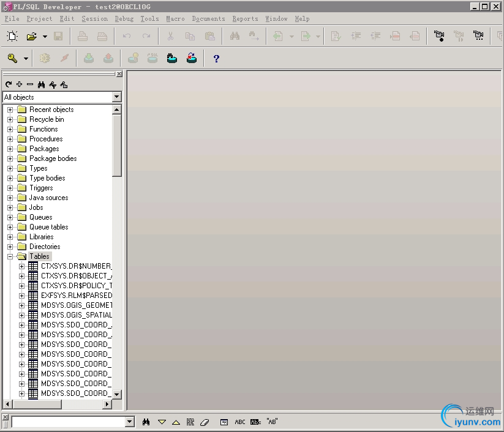Close the bottom search bar

pos(6,417)
